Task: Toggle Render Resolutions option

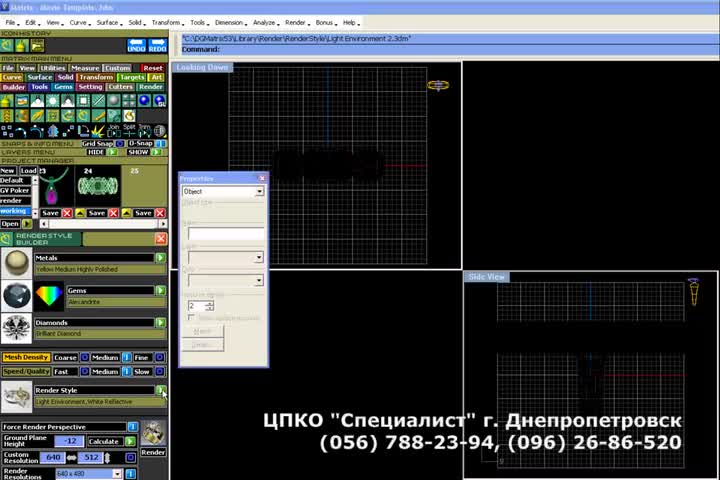Action: [130, 474]
